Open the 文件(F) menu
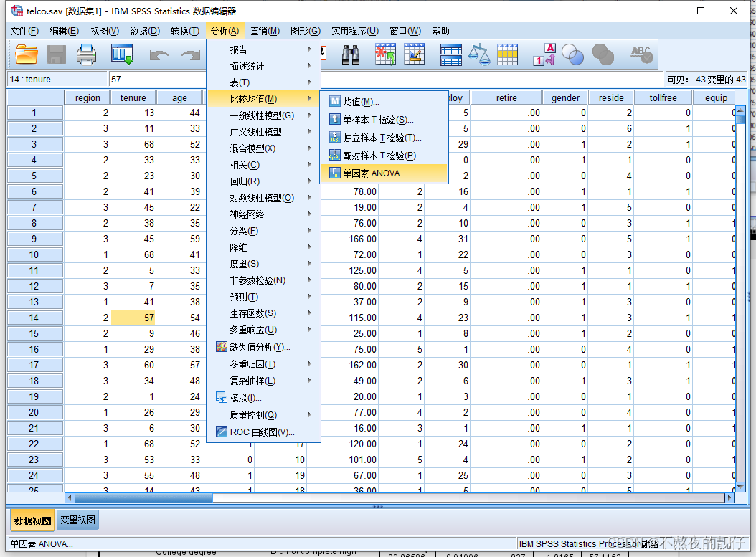Viewport: 756px width, 557px height. pos(24,31)
